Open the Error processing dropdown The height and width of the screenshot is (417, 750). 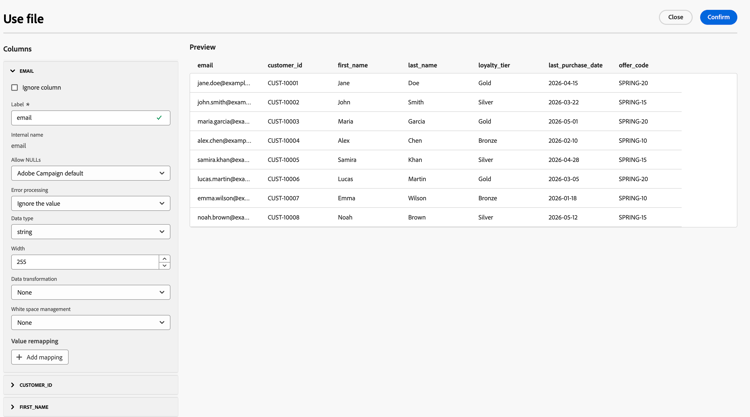(90, 203)
